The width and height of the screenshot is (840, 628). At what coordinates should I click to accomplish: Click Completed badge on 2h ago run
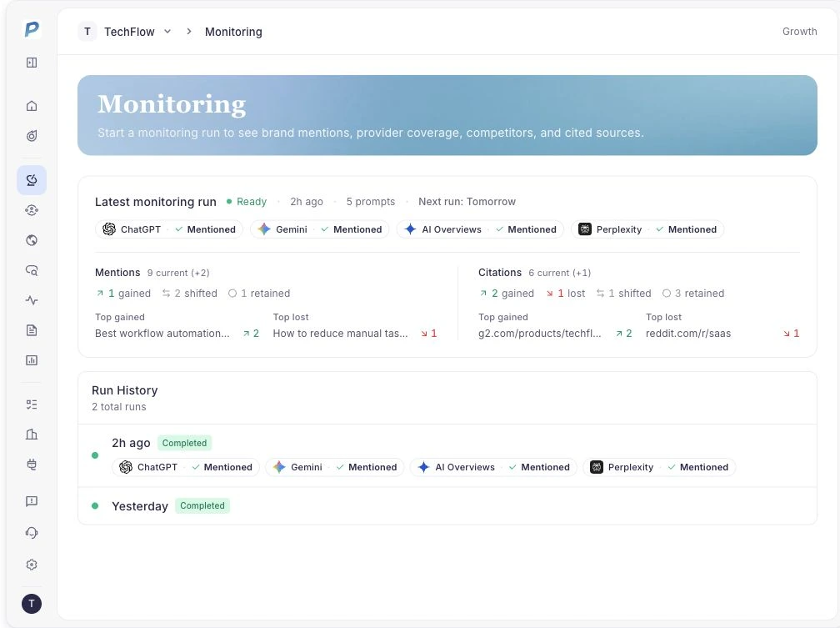click(x=184, y=443)
